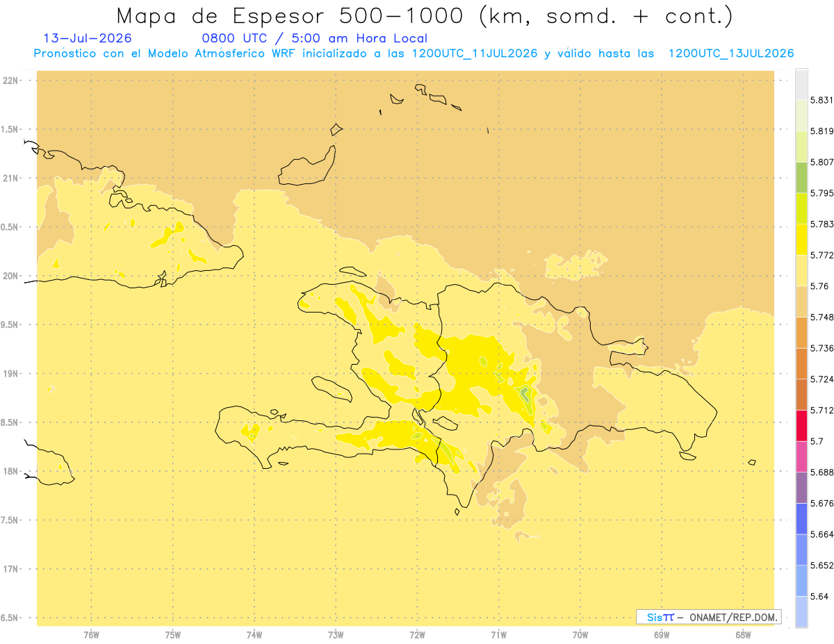Click the colorbar value 5.831
Viewport: 834px width, 644px height.
[822, 100]
